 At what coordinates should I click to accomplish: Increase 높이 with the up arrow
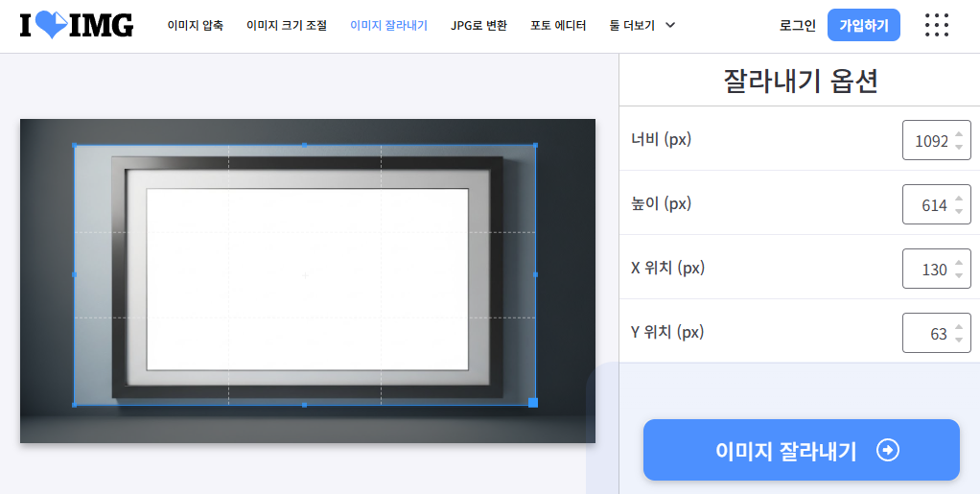(959, 199)
